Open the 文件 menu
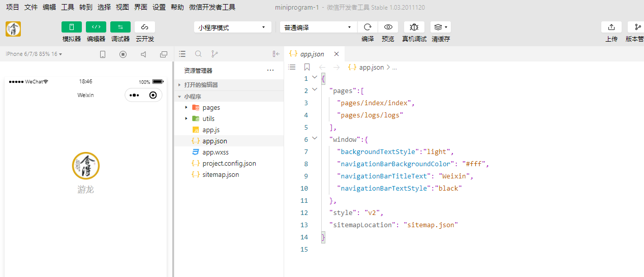The width and height of the screenshot is (644, 277). coord(31,7)
